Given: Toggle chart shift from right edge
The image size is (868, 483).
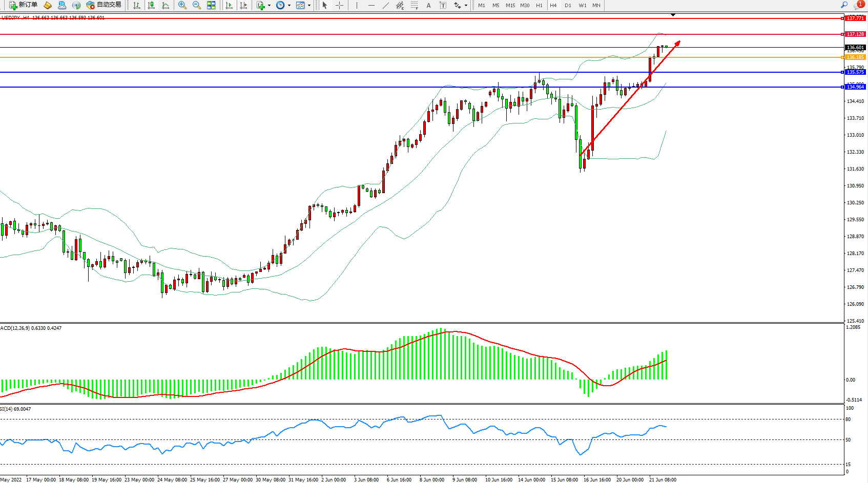Looking at the screenshot, I should 243,5.
